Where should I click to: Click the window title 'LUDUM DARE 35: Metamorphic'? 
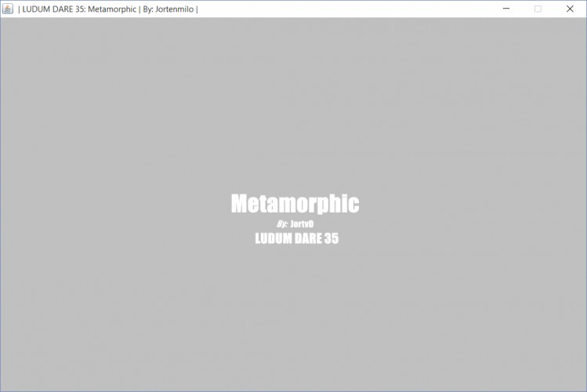click(79, 9)
